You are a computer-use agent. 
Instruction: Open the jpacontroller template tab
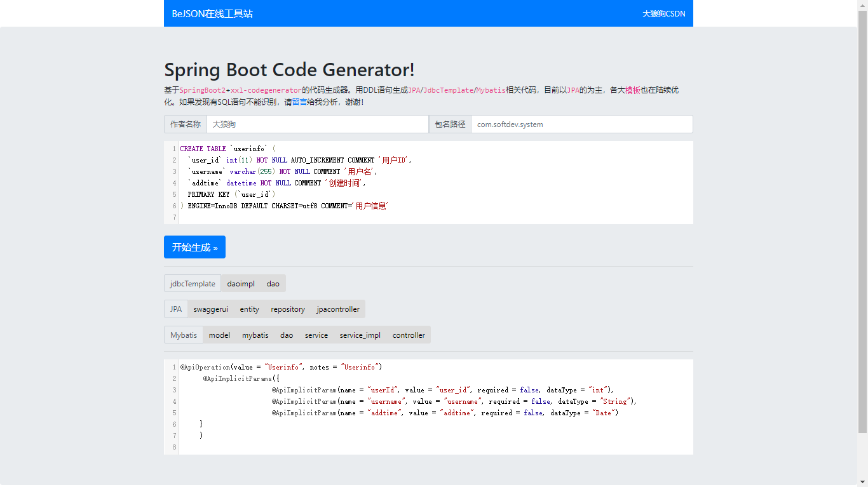point(338,309)
